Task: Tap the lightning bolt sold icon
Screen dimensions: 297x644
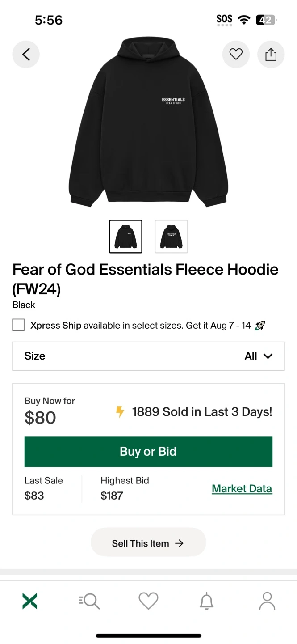Action: click(x=120, y=412)
